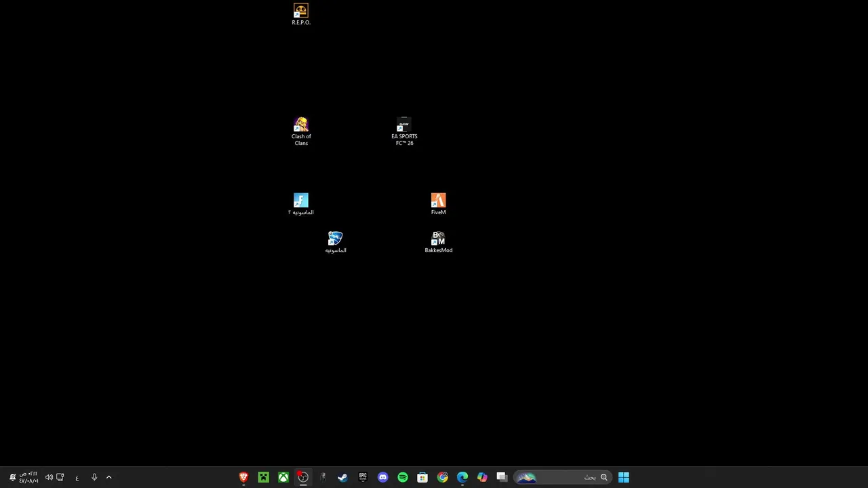Open Microsoft Edge from the taskbar
Viewport: 868px width, 488px height.
click(462, 478)
